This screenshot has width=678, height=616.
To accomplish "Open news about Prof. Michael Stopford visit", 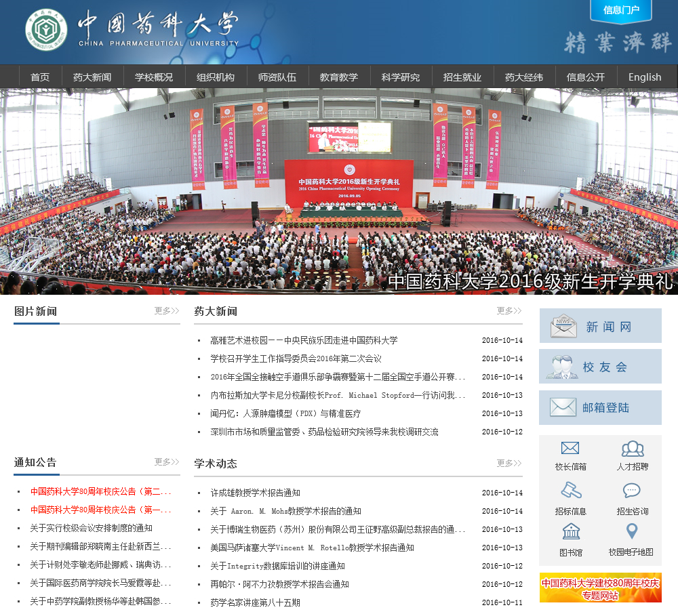I will [338, 395].
